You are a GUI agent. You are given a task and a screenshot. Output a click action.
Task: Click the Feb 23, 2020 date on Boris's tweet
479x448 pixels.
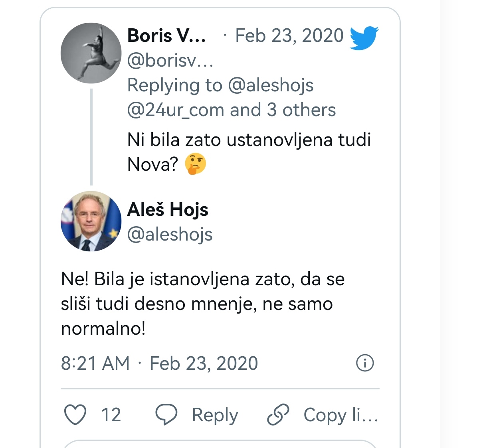pyautogui.click(x=289, y=36)
